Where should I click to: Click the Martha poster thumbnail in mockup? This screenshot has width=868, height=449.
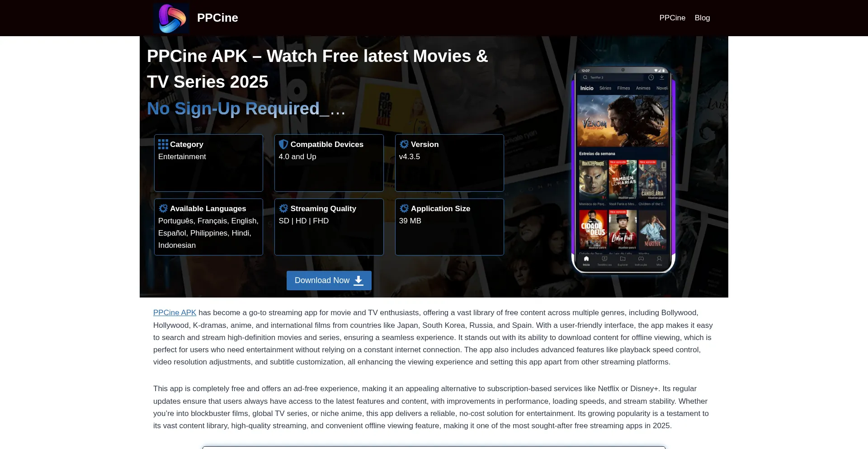(652, 230)
